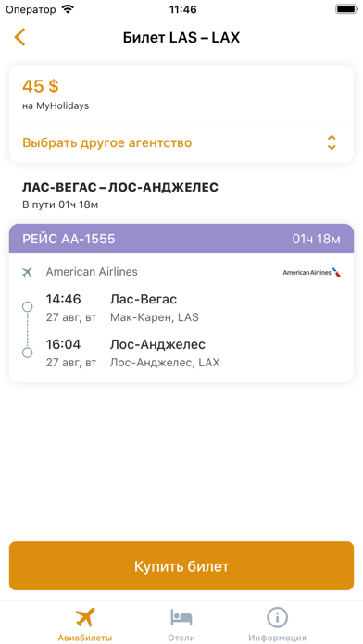The height and width of the screenshot is (644, 363).
Task: Tap the battery status icon
Action: (x=345, y=8)
